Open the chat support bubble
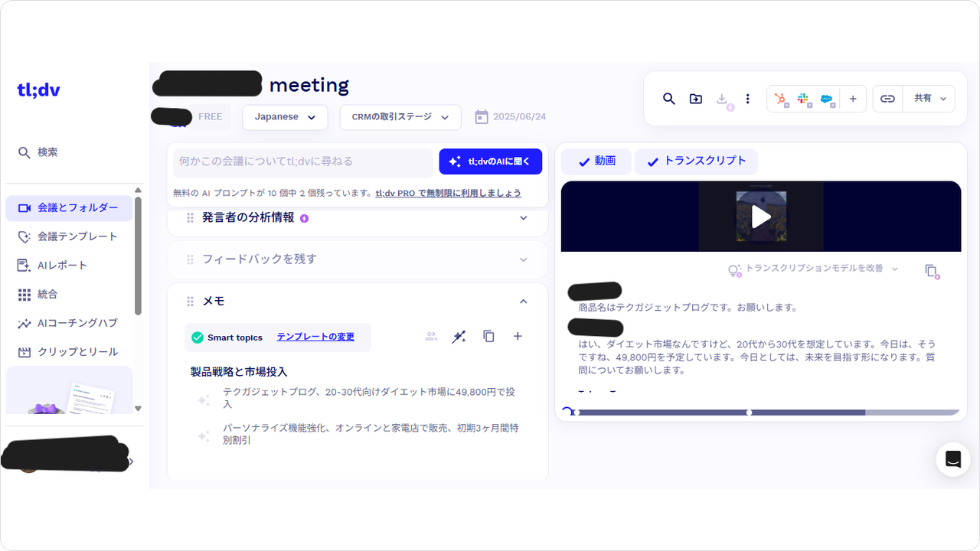 [x=953, y=459]
